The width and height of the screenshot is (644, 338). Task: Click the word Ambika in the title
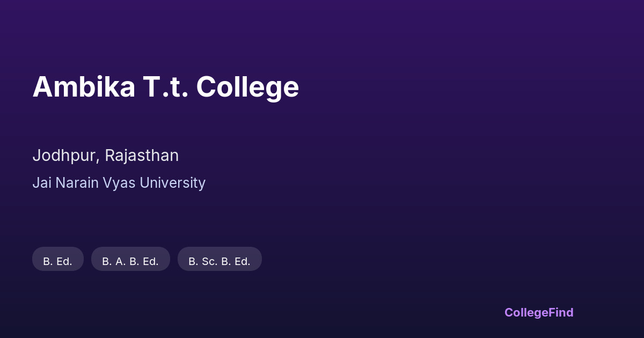tap(84, 87)
